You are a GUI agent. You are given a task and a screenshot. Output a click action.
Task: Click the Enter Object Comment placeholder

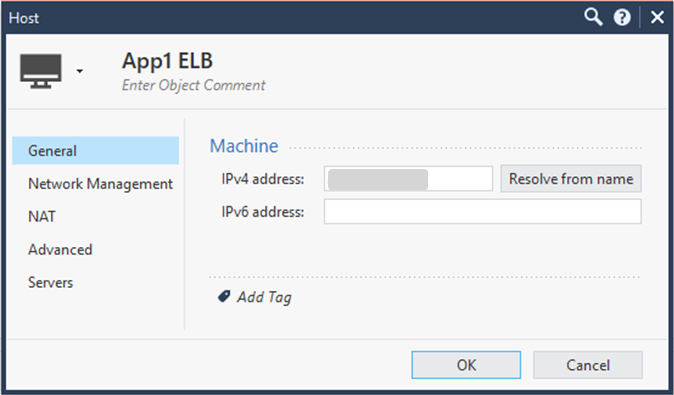click(193, 85)
